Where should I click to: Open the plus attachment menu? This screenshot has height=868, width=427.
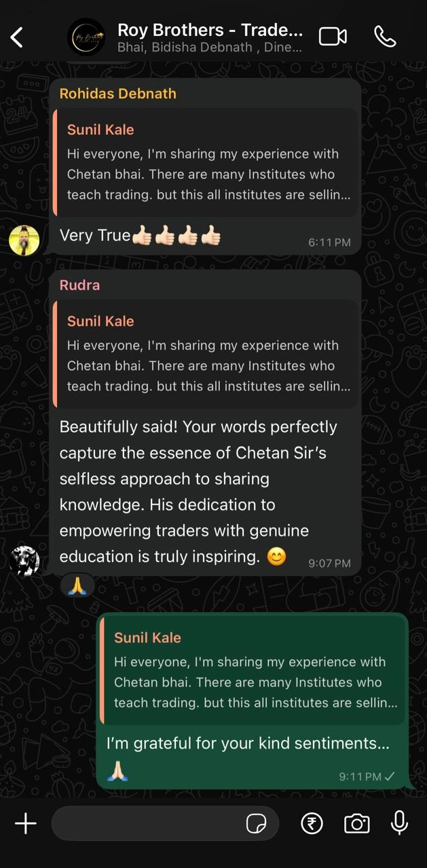26,823
